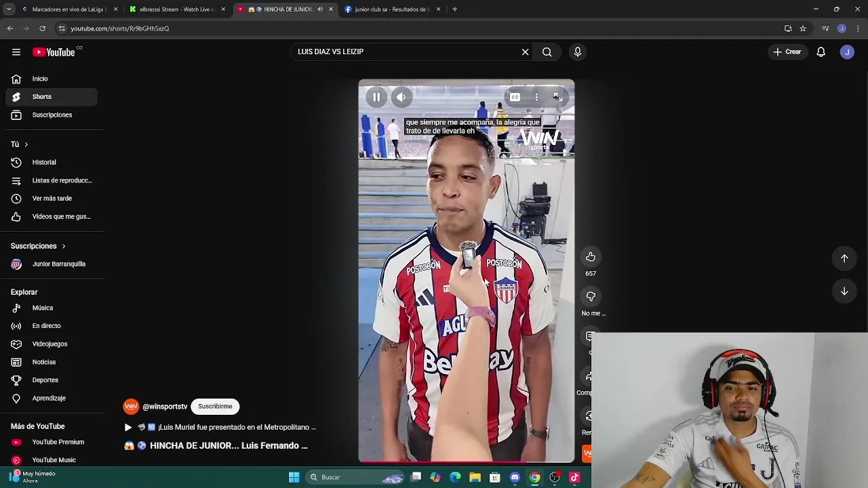Image resolution: width=868 pixels, height=488 pixels.
Task: Open the Short's three-dot more options
Action: (536, 98)
